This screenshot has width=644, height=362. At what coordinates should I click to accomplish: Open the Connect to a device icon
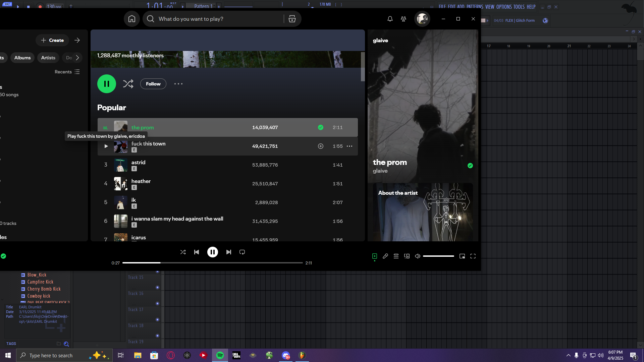(x=407, y=256)
